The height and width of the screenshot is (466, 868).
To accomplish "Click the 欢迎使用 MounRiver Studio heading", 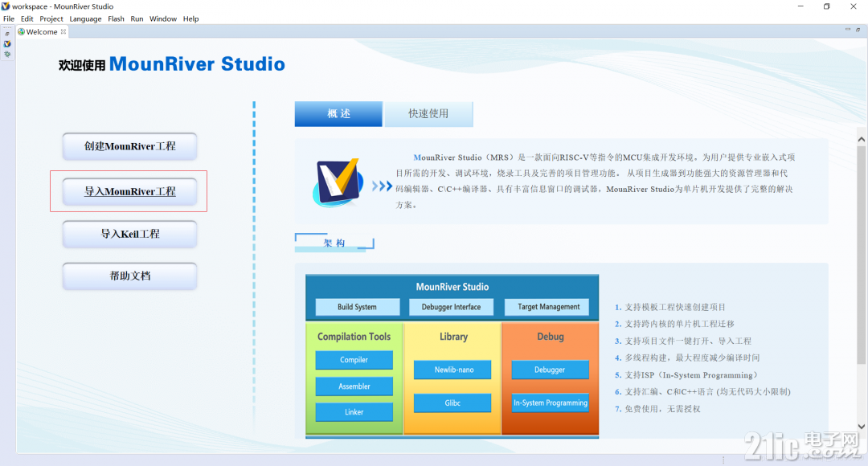I will (172, 64).
